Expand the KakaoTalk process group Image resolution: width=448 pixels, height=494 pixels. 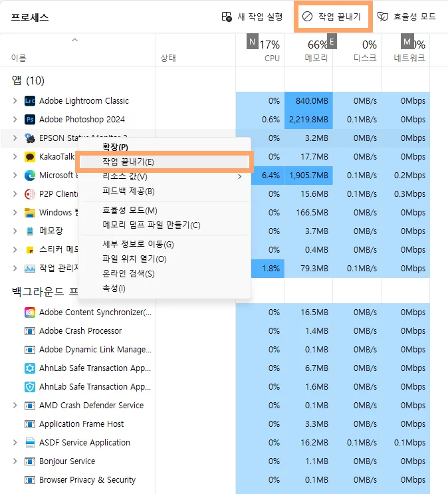click(15, 157)
